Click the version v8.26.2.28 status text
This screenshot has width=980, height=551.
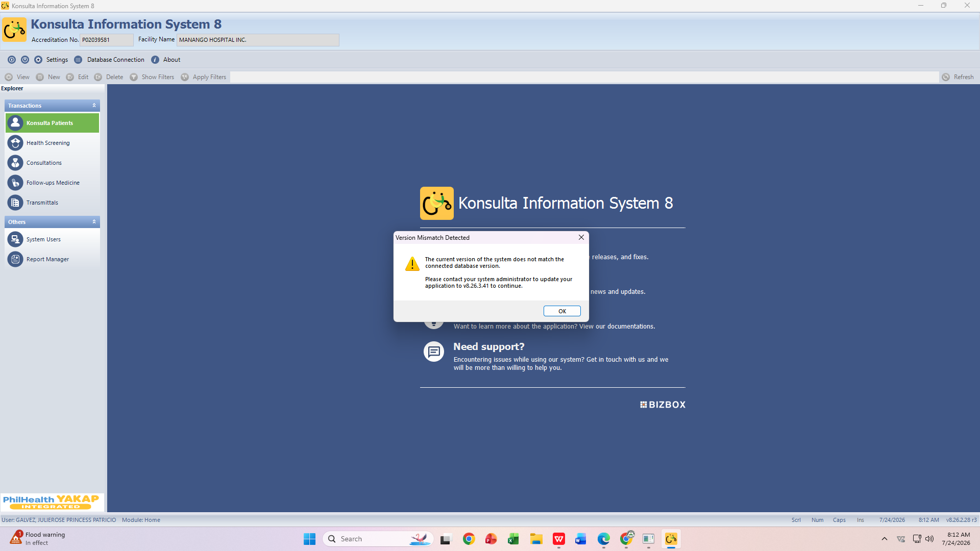[x=961, y=520]
